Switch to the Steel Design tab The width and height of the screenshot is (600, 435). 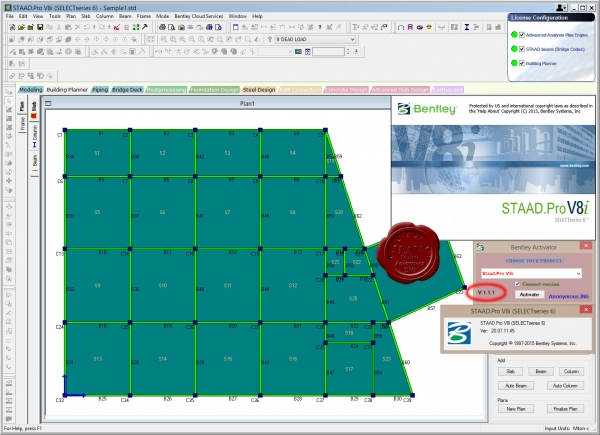click(x=259, y=90)
